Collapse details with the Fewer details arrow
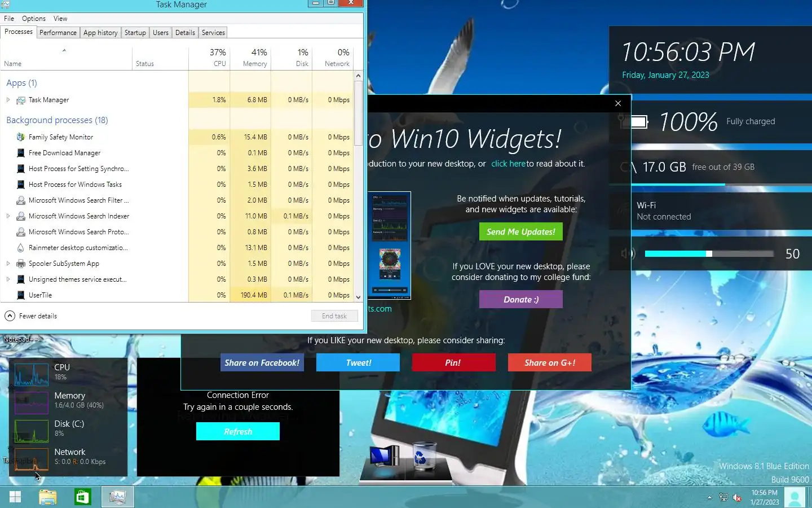 tap(10, 316)
